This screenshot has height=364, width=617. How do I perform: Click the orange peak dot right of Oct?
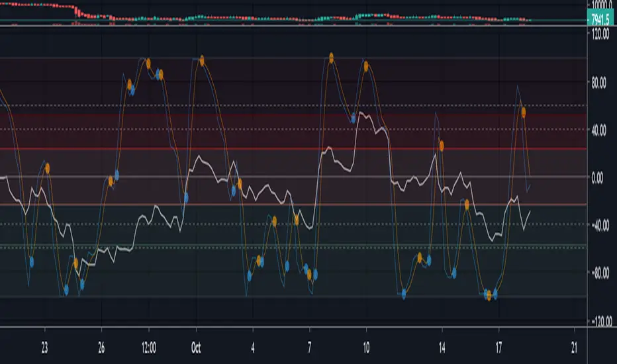tap(202, 61)
